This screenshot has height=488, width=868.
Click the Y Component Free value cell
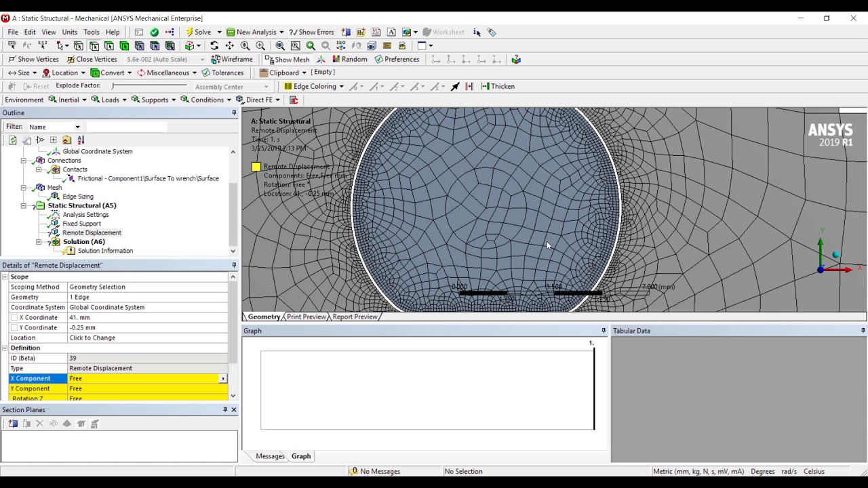coord(147,388)
